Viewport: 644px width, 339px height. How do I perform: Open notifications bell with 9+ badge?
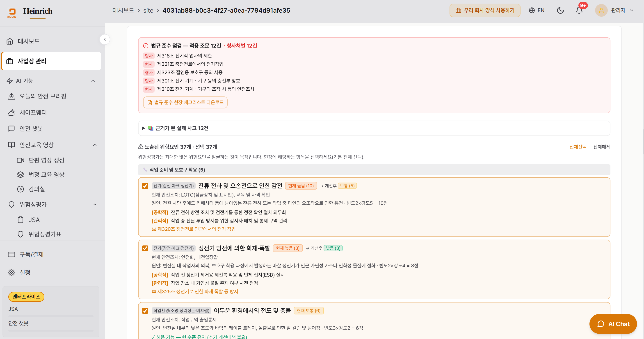tap(579, 10)
